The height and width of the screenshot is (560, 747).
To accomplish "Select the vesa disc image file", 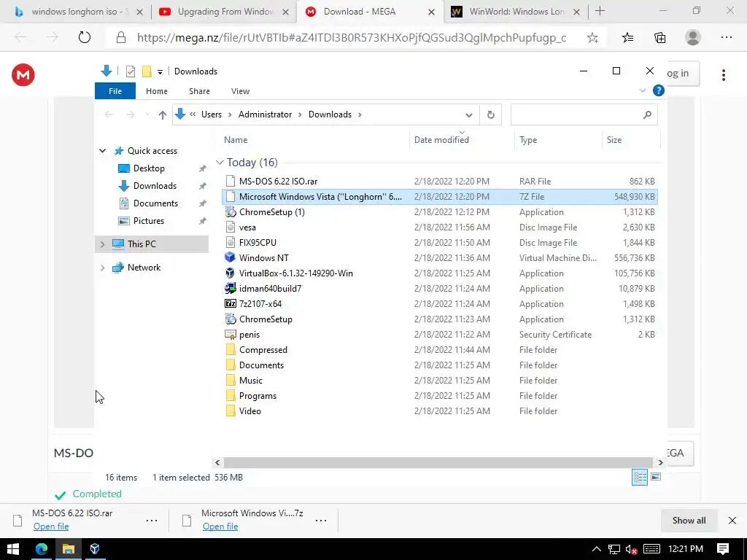I will 438,227.
